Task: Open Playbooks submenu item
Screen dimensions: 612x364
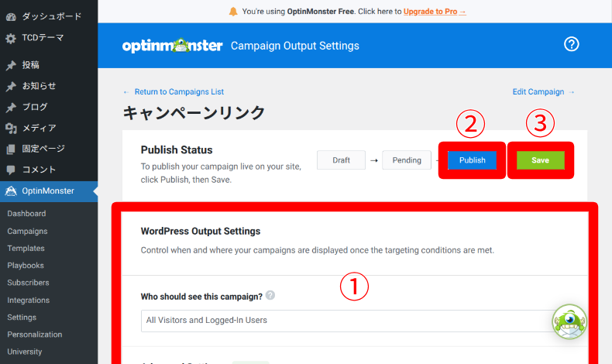Action: (x=26, y=266)
